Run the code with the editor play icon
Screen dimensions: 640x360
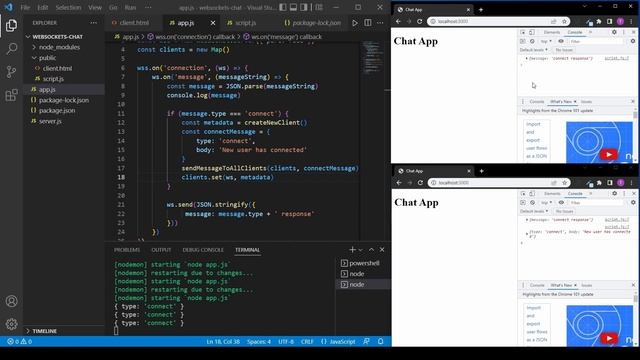355,23
